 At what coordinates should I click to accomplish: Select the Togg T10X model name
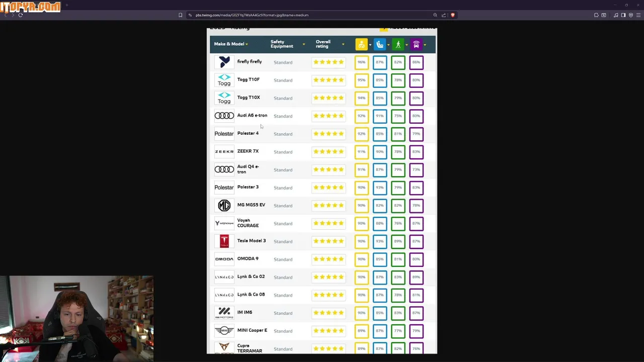click(249, 98)
